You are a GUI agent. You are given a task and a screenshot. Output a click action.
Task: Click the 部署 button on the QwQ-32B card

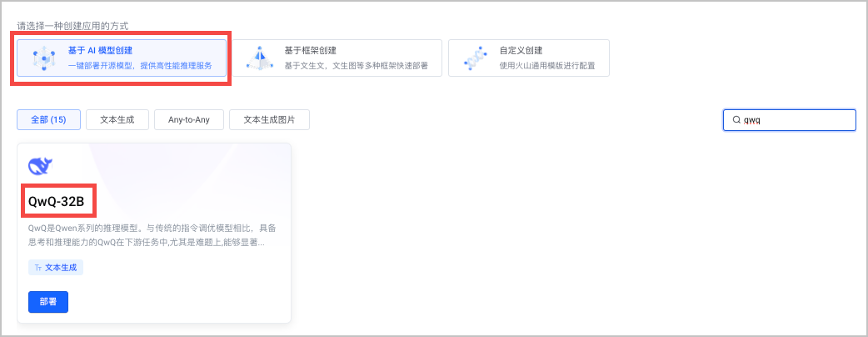(48, 302)
